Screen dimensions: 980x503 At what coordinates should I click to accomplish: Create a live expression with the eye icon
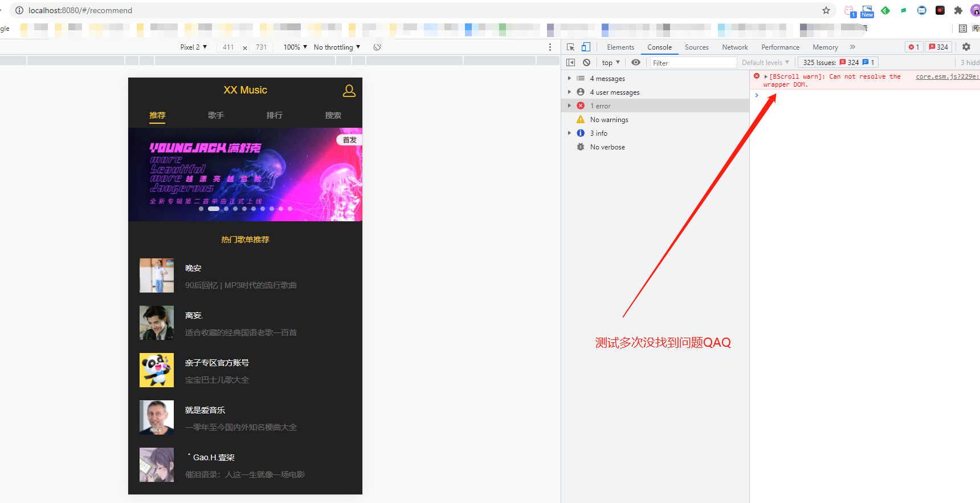pos(636,63)
